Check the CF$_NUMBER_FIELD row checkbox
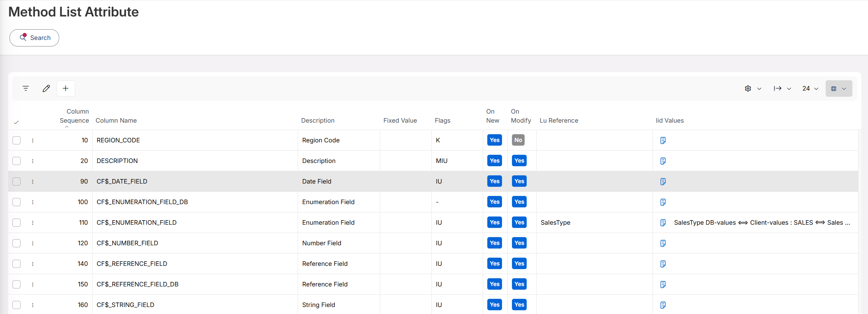 click(x=16, y=243)
